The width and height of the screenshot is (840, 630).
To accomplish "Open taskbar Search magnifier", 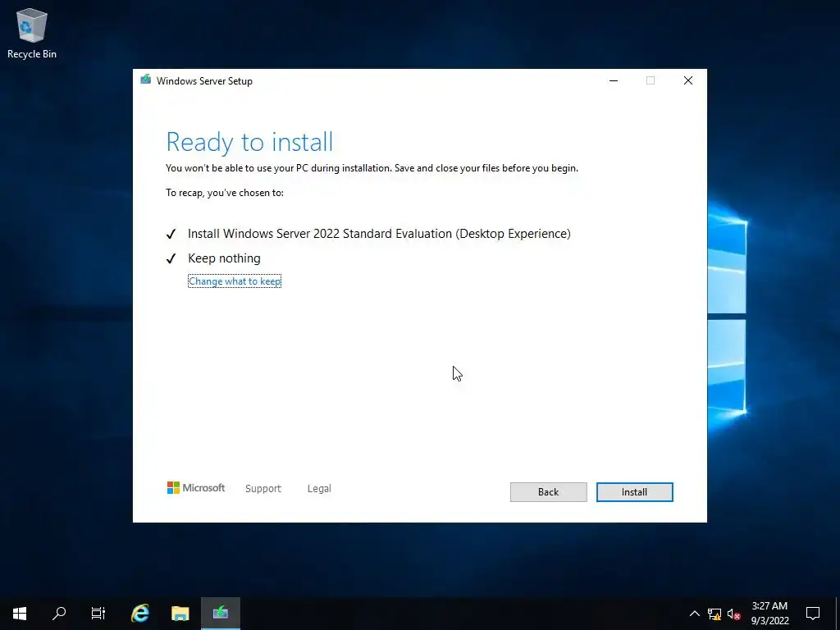I will pos(59,613).
